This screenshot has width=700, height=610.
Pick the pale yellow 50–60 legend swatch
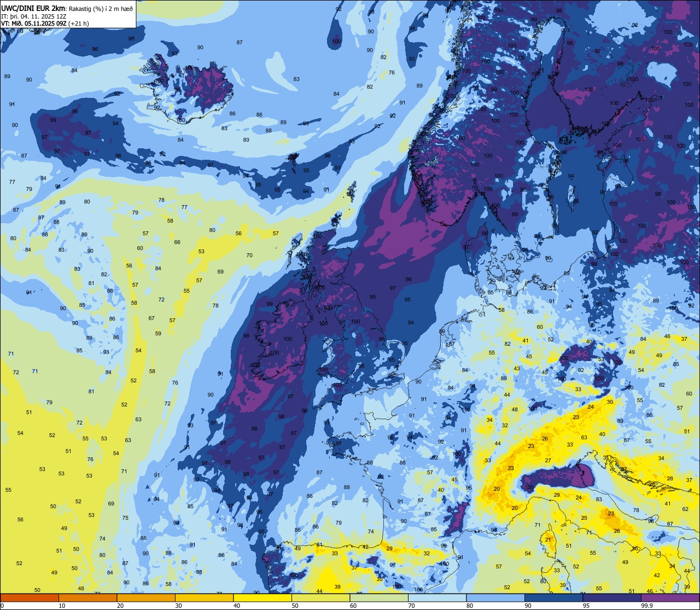(320, 598)
